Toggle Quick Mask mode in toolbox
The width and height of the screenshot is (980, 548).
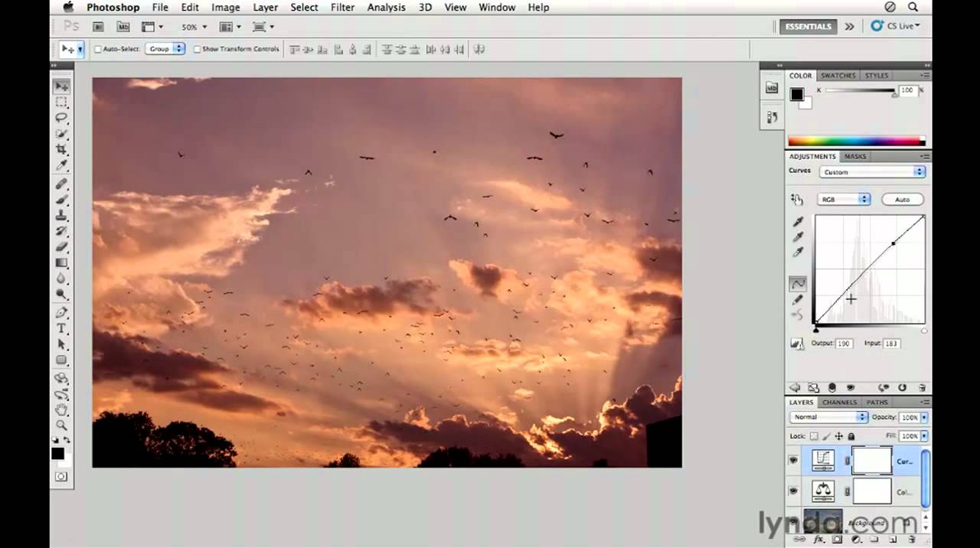61,477
